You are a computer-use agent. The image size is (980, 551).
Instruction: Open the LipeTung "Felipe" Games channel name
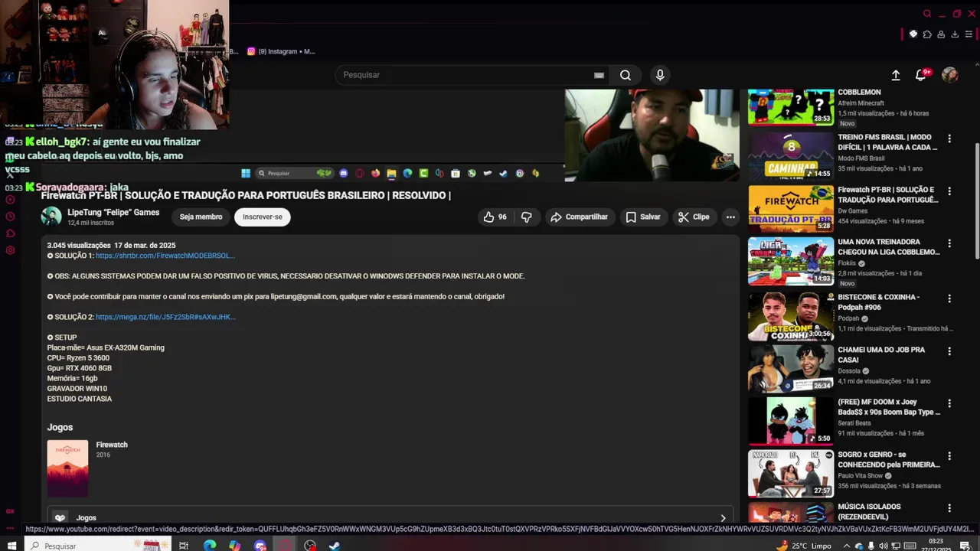pos(113,213)
